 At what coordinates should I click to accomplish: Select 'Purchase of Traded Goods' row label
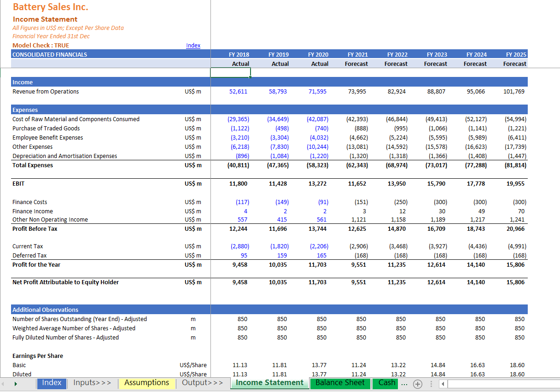(x=46, y=129)
